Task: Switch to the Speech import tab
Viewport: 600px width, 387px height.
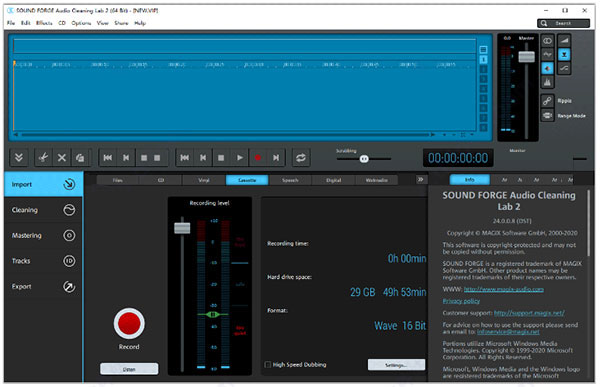Action: [290, 180]
